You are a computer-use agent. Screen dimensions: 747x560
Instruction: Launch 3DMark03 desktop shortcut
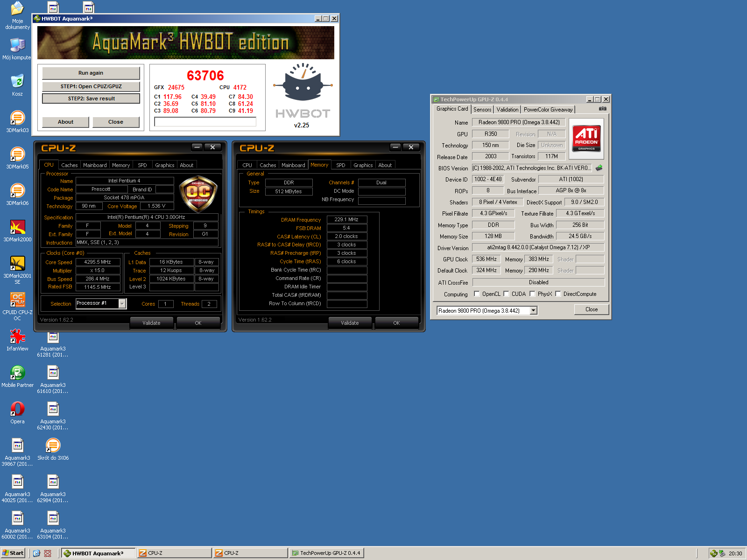pyautogui.click(x=17, y=121)
